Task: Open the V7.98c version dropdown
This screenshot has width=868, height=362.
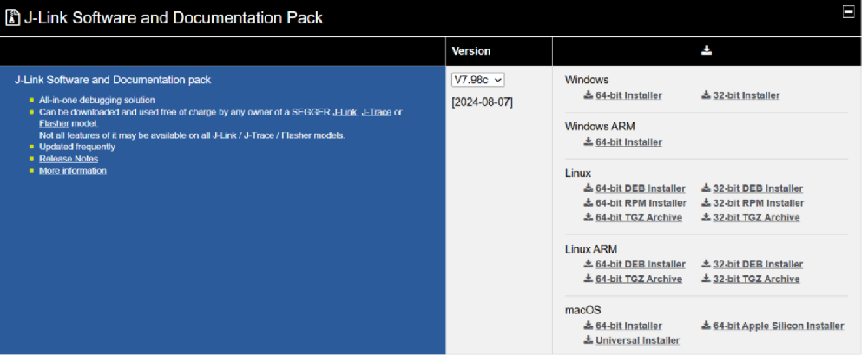Action: tap(477, 80)
